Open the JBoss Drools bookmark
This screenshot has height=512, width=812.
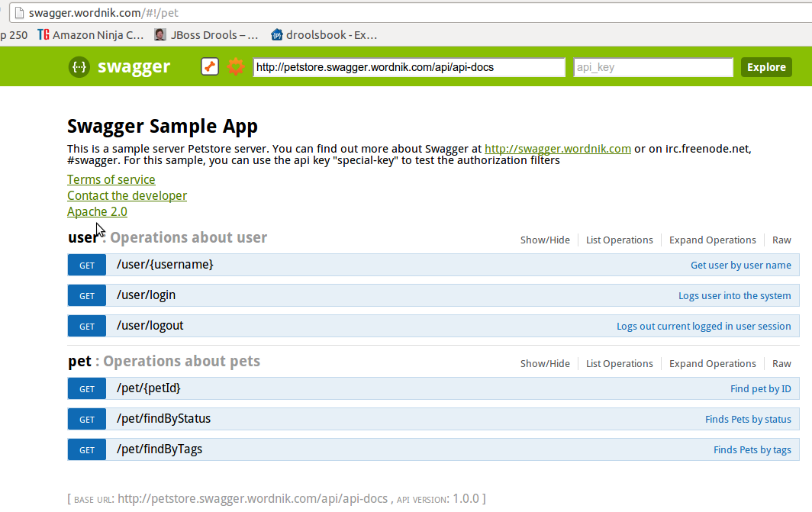(x=206, y=34)
